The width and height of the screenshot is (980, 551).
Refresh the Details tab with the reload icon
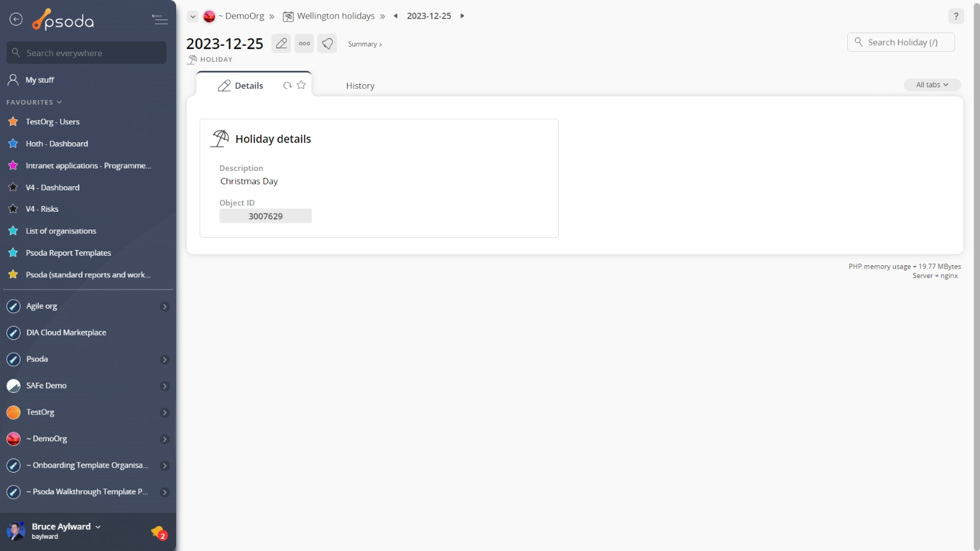tap(288, 85)
